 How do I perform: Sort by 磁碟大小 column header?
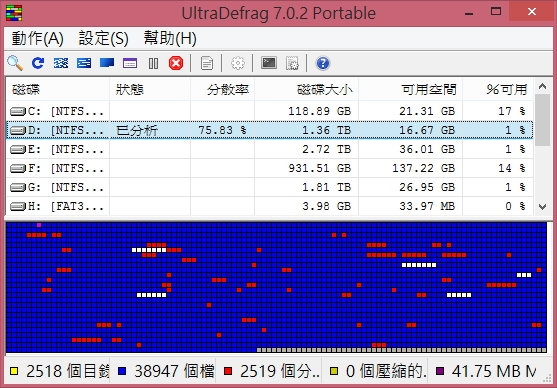tap(307, 90)
